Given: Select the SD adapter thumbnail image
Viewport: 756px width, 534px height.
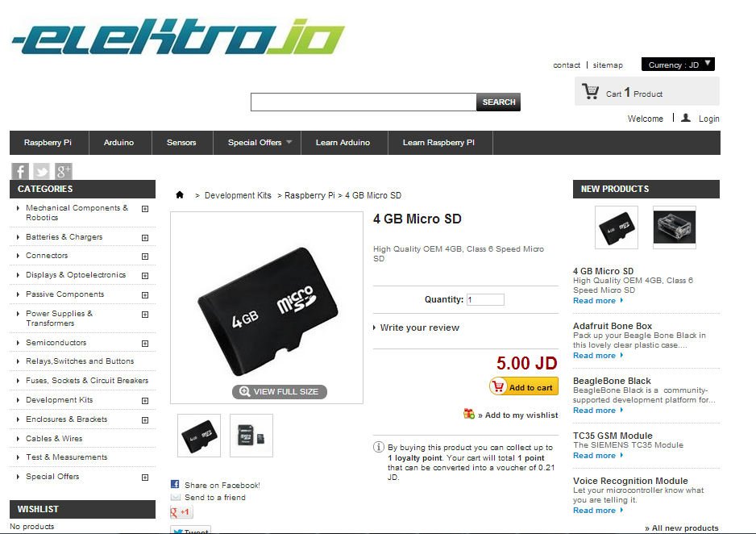Looking at the screenshot, I should (x=251, y=435).
